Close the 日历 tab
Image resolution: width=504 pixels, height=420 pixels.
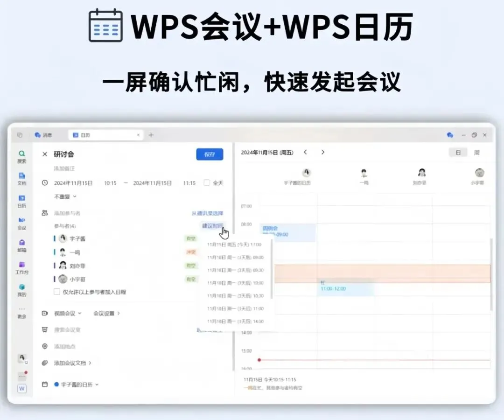click(x=138, y=135)
